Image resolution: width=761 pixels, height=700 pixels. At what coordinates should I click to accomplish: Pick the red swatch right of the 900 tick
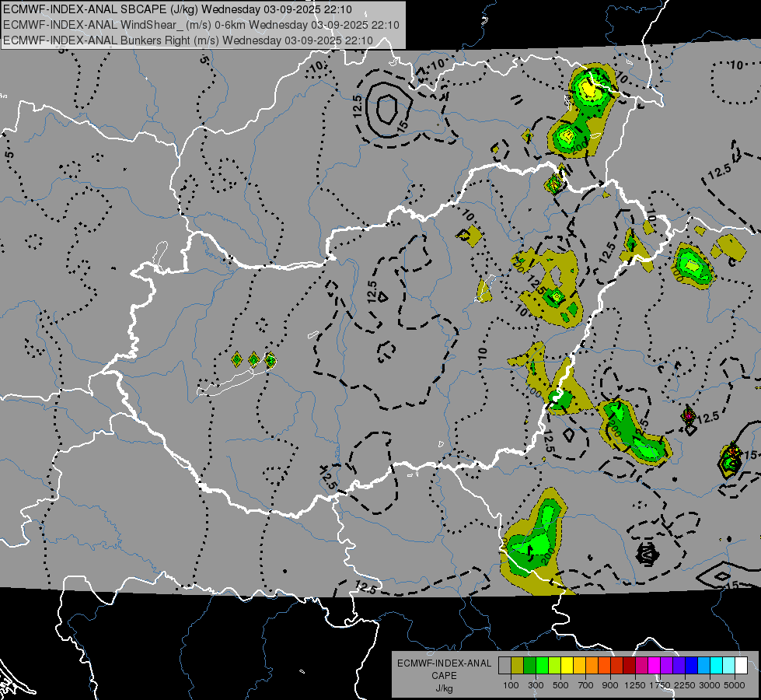click(x=617, y=666)
